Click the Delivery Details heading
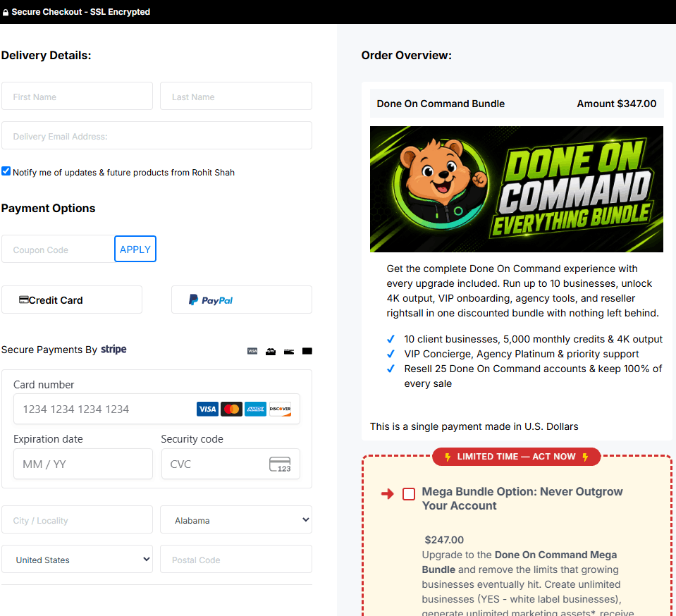 [46, 55]
